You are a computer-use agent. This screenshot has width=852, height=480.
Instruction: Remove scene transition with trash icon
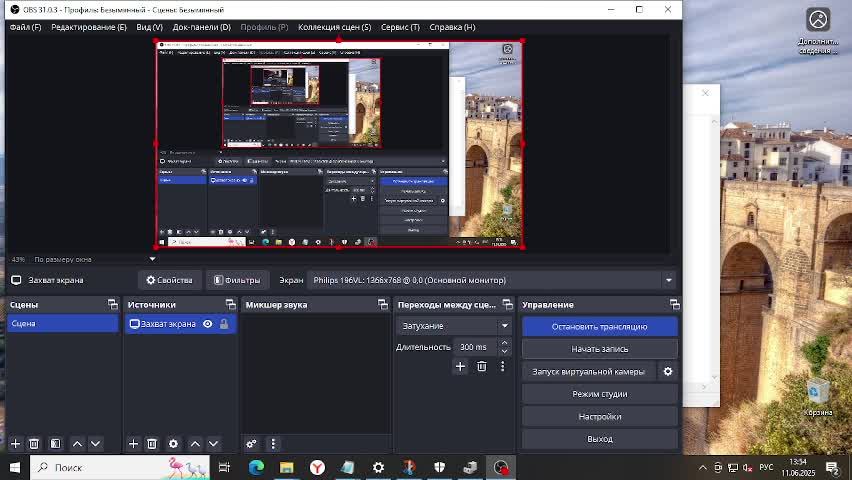481,366
